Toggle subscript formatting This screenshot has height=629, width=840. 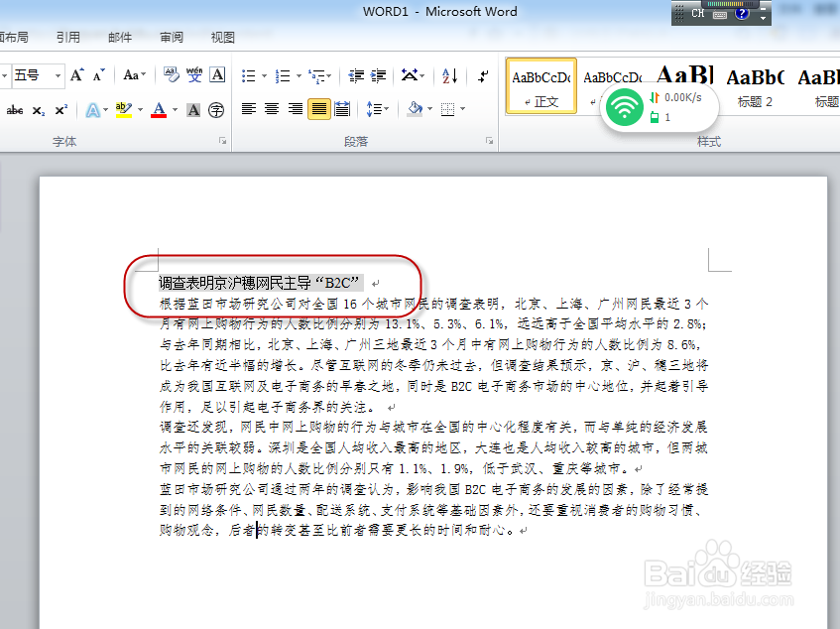(x=38, y=111)
